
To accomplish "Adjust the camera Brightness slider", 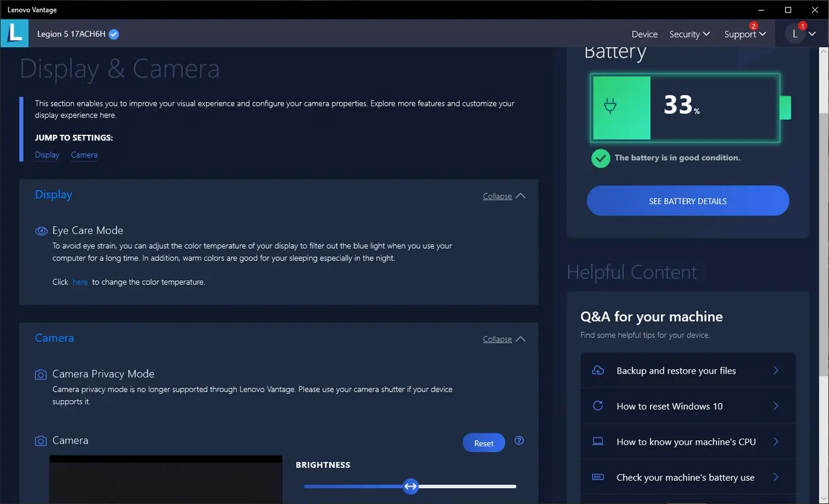I will click(x=410, y=486).
